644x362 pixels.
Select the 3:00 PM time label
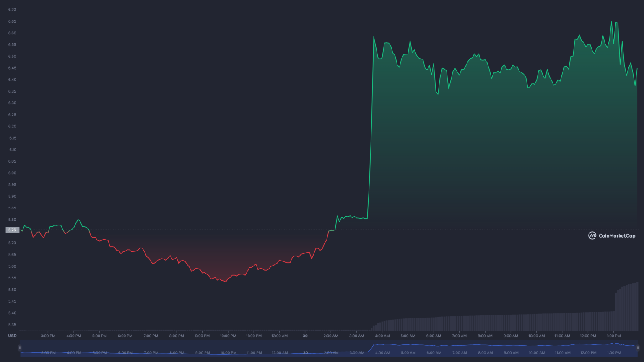47,336
